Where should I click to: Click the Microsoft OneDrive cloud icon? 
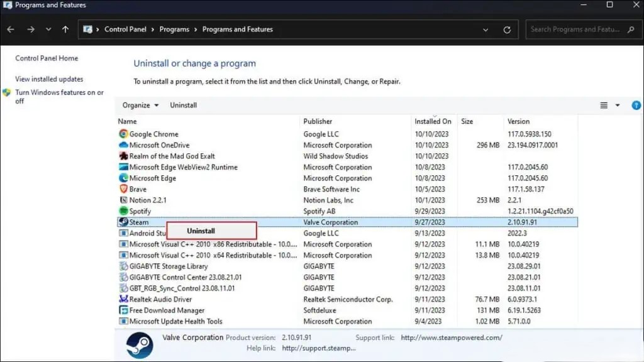[125, 145]
